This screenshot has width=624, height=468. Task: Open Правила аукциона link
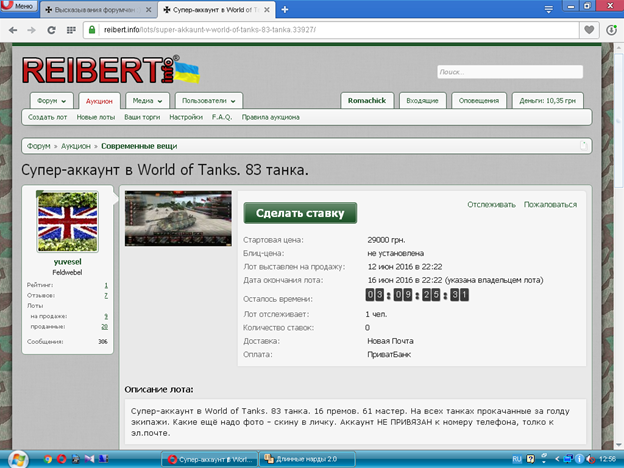[271, 117]
